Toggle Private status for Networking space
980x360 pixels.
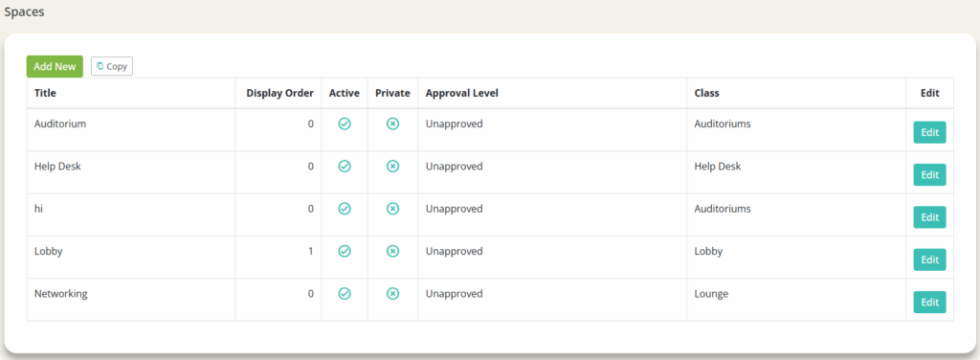(x=392, y=294)
